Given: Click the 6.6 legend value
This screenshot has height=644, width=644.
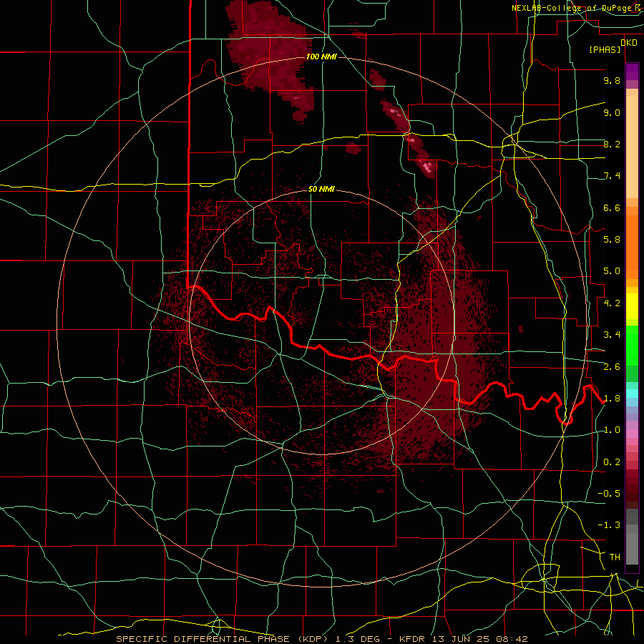Looking at the screenshot, I should point(612,208).
